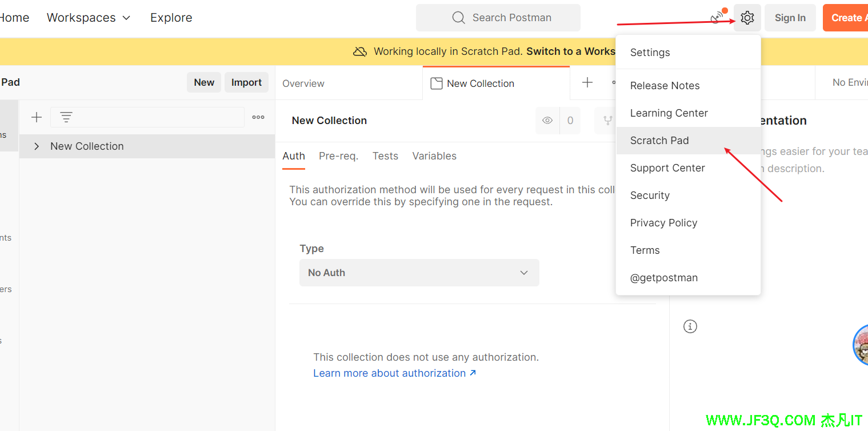Click the Search Postman field

[x=498, y=18]
